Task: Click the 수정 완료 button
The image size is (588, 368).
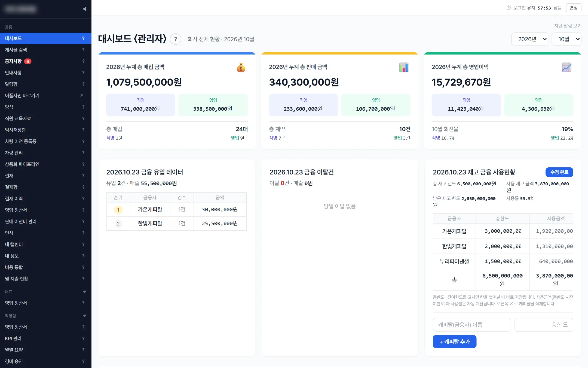Action: point(559,172)
